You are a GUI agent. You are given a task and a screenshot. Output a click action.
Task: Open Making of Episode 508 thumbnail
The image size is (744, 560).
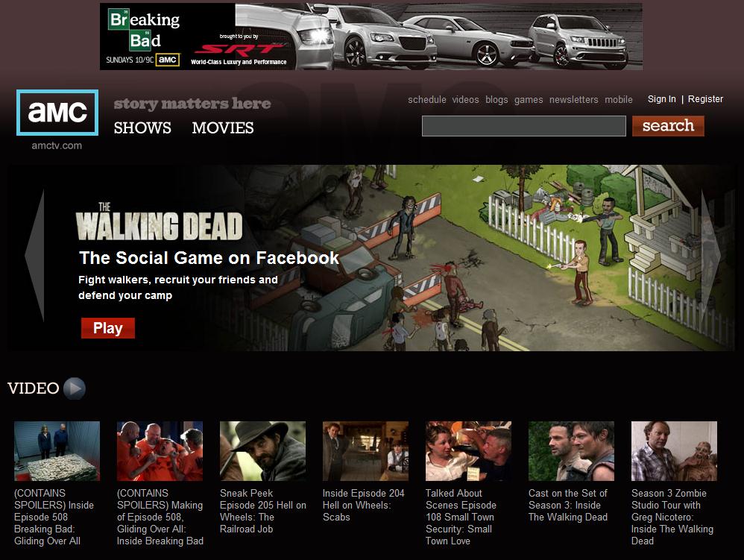point(160,451)
